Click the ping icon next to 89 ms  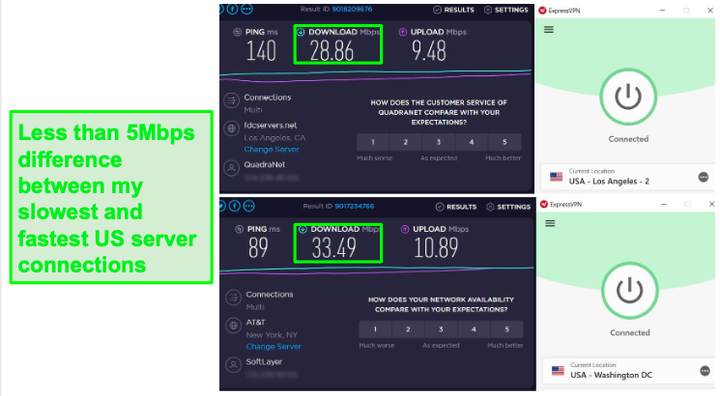tap(239, 229)
